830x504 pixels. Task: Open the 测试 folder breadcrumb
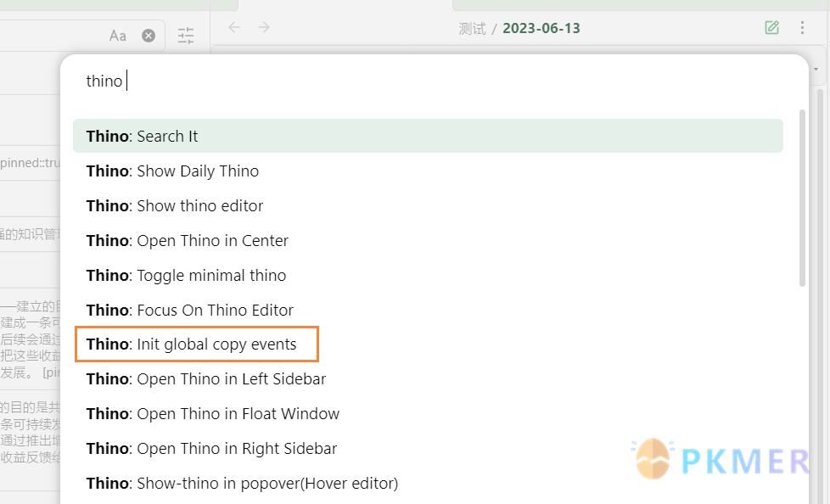pos(472,28)
